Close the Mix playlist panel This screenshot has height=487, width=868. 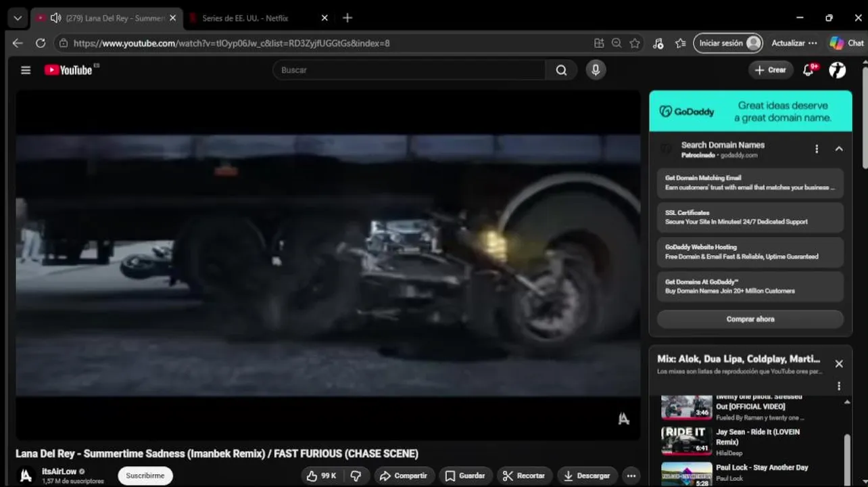[x=839, y=364]
